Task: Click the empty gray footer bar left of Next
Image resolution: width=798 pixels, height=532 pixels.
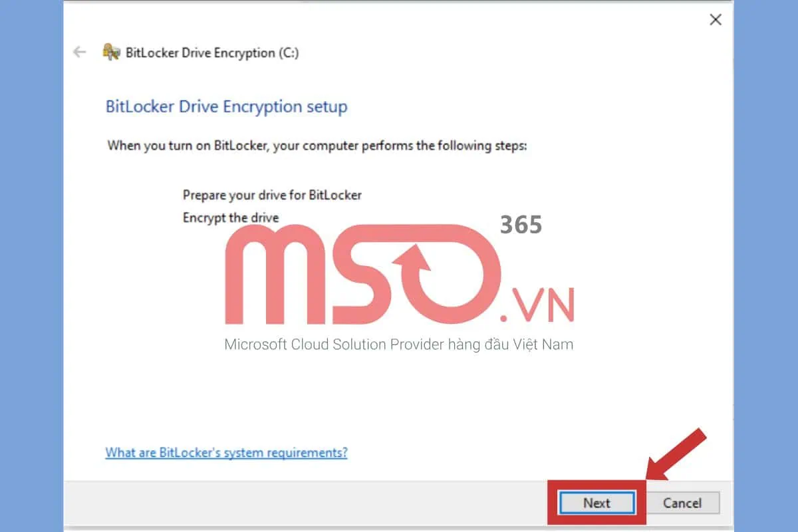Action: click(306, 503)
